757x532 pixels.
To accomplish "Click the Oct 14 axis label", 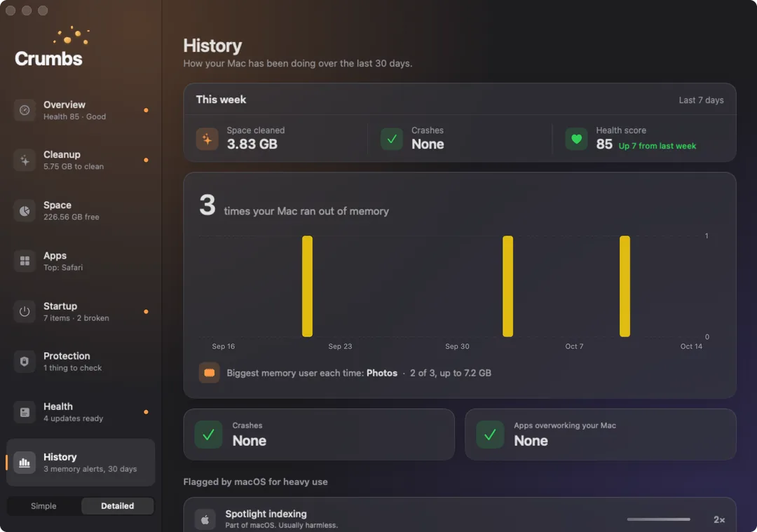I will [x=691, y=346].
